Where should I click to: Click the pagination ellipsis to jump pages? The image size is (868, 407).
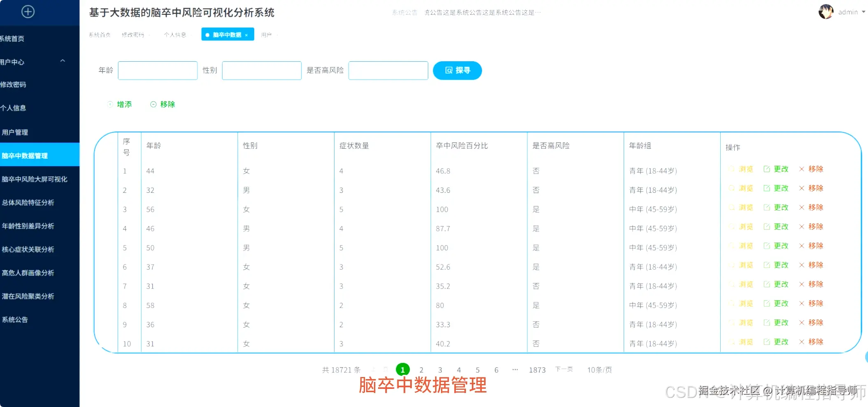point(515,370)
